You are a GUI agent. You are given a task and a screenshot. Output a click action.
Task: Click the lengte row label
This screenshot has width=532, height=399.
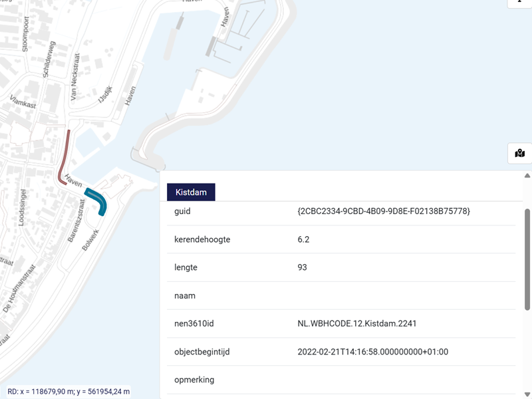(x=186, y=267)
